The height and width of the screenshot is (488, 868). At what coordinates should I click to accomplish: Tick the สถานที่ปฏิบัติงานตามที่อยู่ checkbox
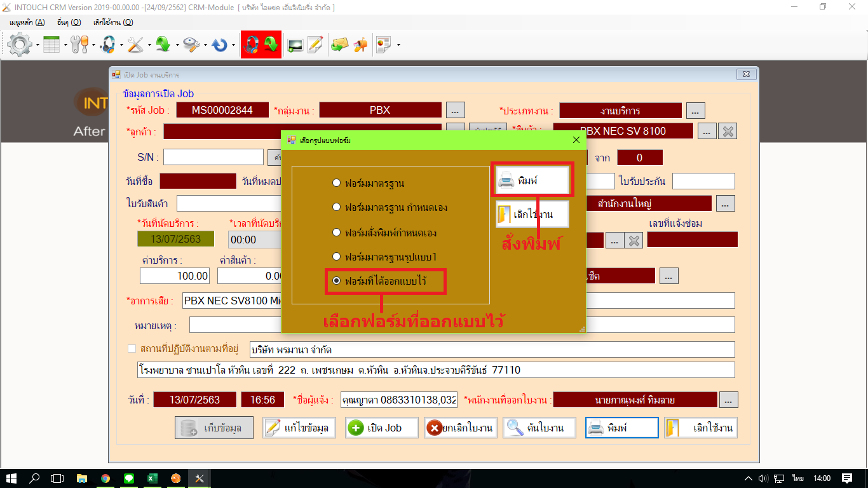pyautogui.click(x=132, y=349)
